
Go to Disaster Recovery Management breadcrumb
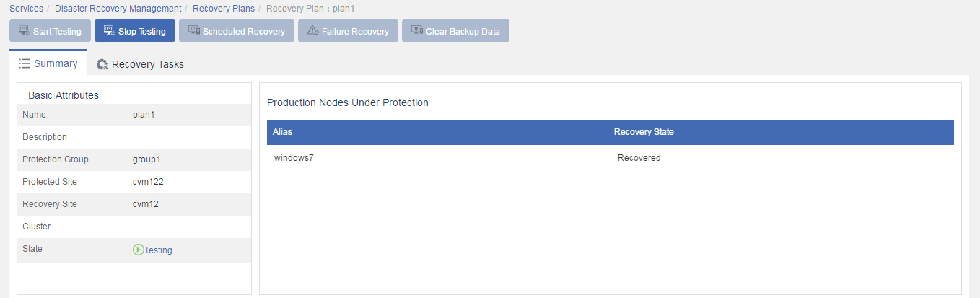click(x=118, y=9)
